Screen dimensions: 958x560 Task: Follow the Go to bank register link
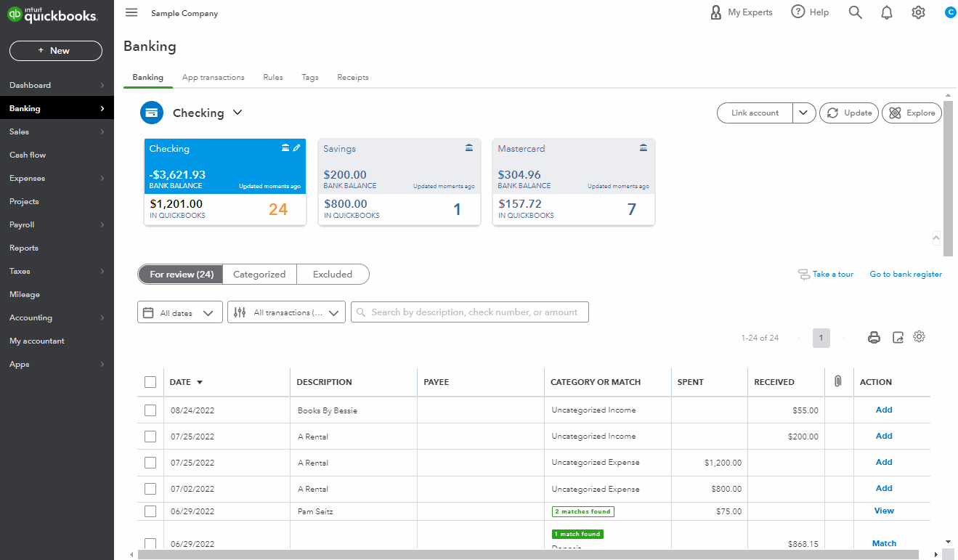(905, 274)
